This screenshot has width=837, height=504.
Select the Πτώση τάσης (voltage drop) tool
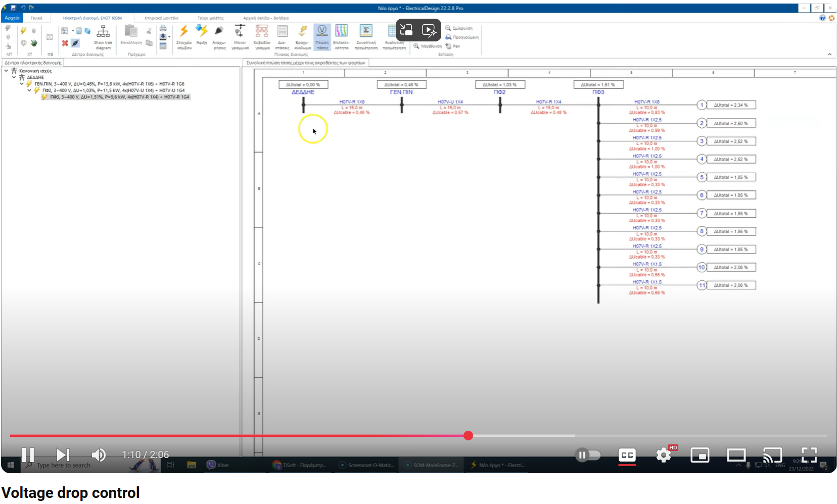(x=322, y=36)
